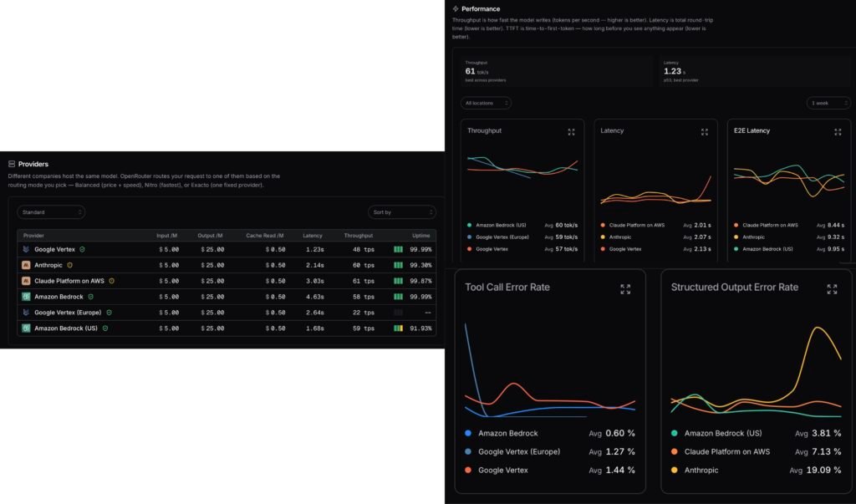
Task: Click the green Amazon Bedrock (US) dot in Structured Output legend
Action: [x=675, y=433]
